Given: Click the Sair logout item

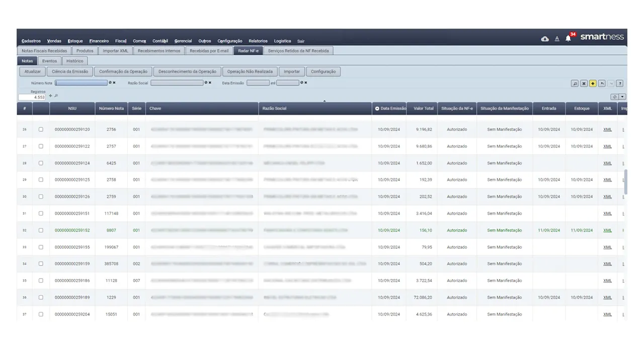Looking at the screenshot, I should tap(301, 41).
